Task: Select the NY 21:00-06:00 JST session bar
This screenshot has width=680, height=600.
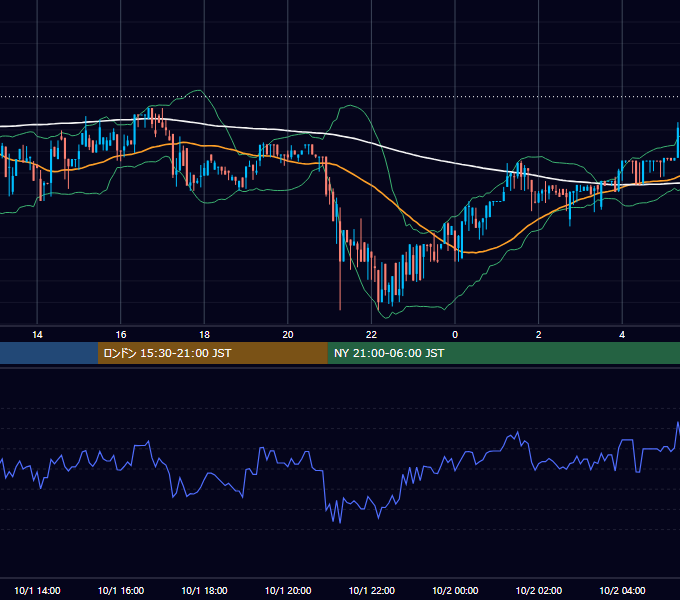Action: [x=503, y=353]
